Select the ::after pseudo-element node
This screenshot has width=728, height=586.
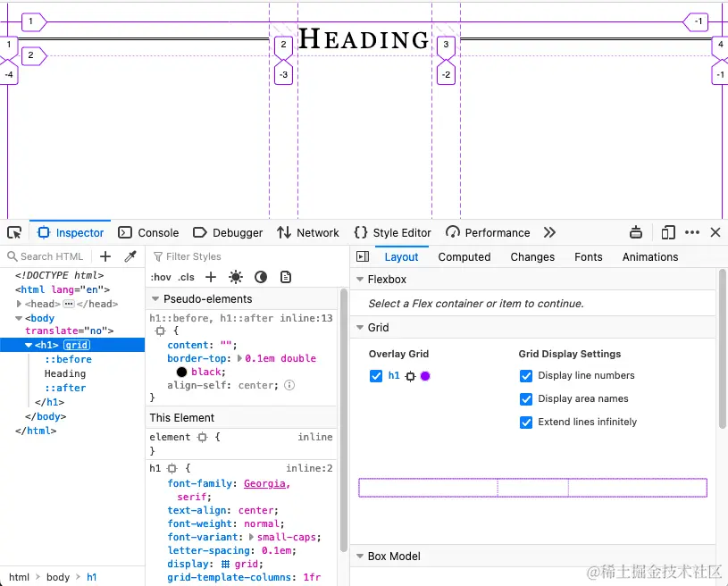click(x=65, y=388)
